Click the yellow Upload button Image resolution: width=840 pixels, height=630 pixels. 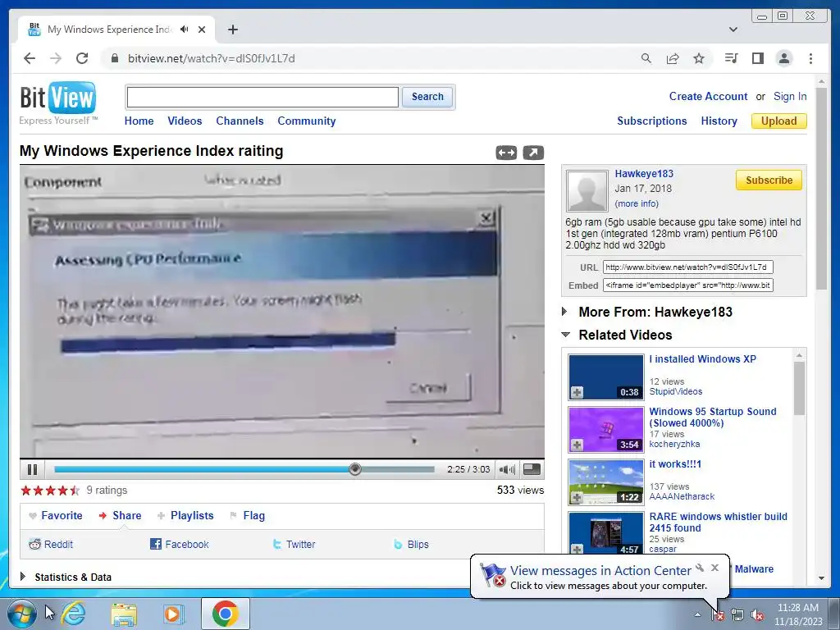pyautogui.click(x=779, y=121)
